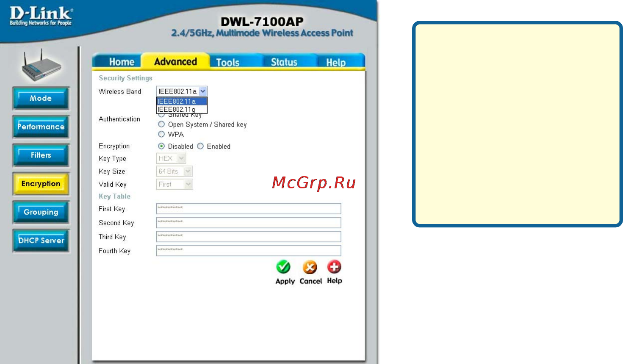Open the Key Size 64 Bits dropdown
Image resolution: width=623 pixels, height=364 pixels.
(x=174, y=171)
